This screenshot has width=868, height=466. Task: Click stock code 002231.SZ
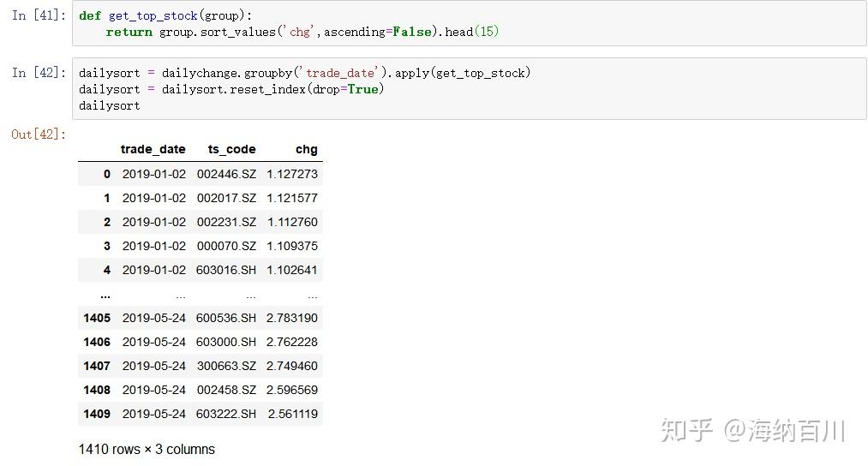226,222
